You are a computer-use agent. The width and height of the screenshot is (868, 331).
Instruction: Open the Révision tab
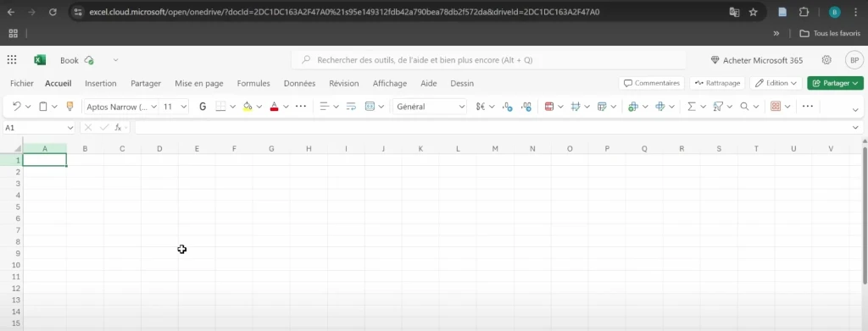[x=344, y=84]
